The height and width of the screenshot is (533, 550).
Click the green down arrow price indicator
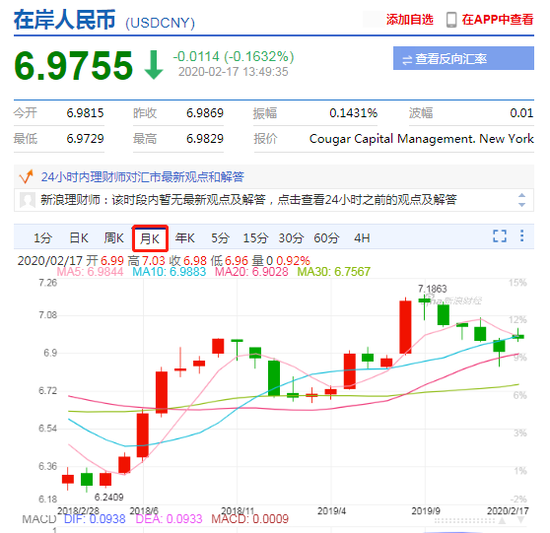pyautogui.click(x=154, y=65)
